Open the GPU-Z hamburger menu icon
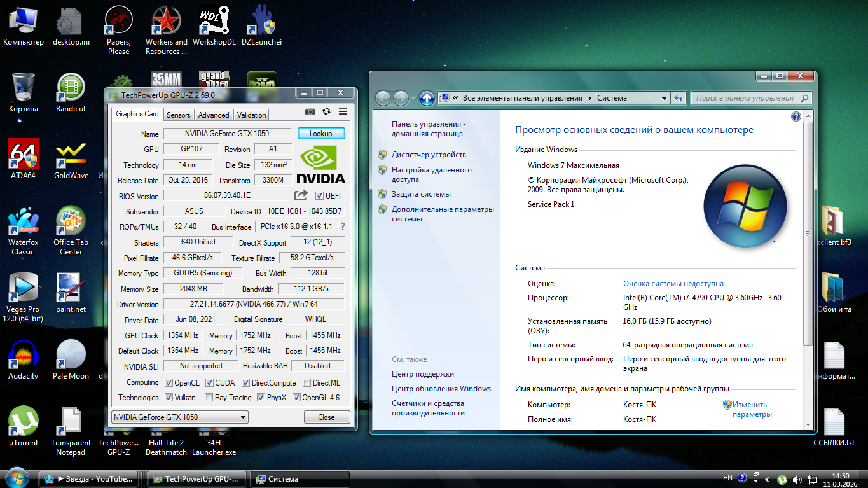Screen dimensions: 868x488 [343, 112]
